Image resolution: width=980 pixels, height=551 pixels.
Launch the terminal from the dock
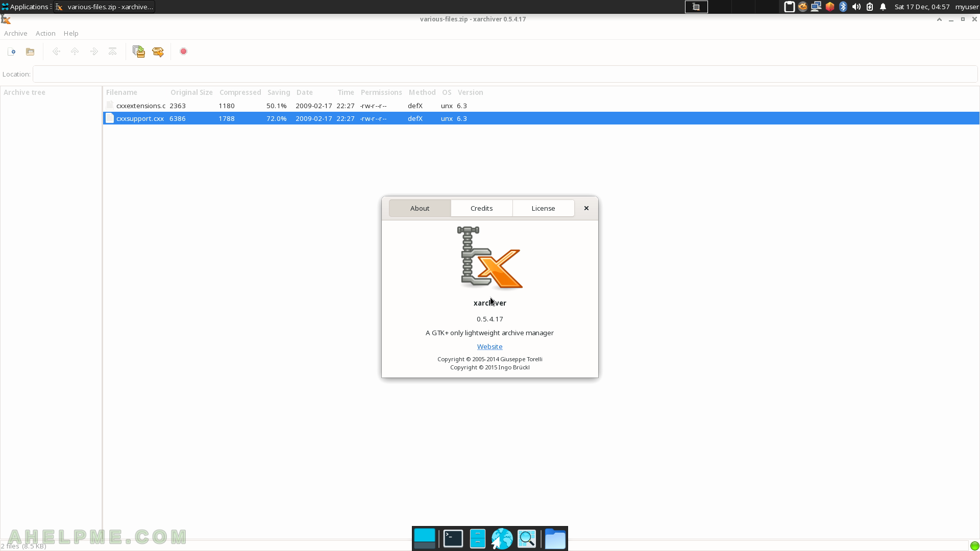click(453, 538)
